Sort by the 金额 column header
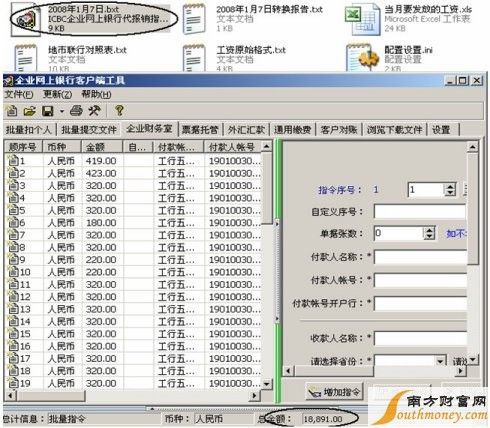The width and height of the screenshot is (490, 428). click(x=102, y=147)
